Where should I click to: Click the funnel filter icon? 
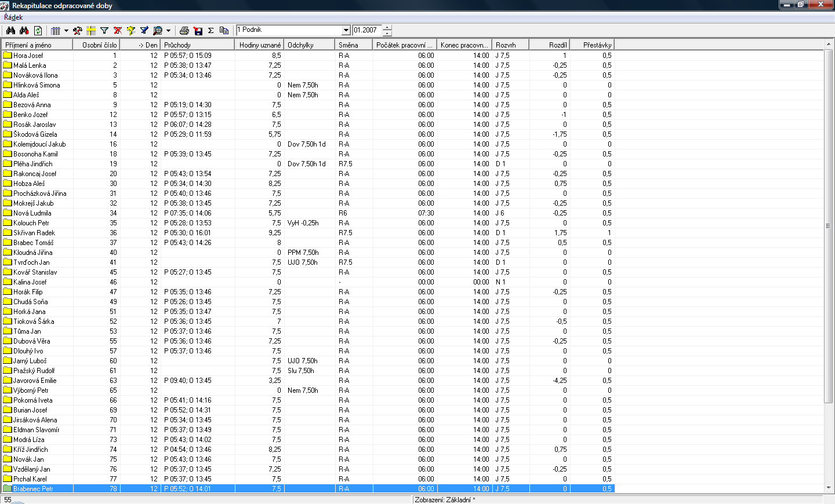pos(104,31)
